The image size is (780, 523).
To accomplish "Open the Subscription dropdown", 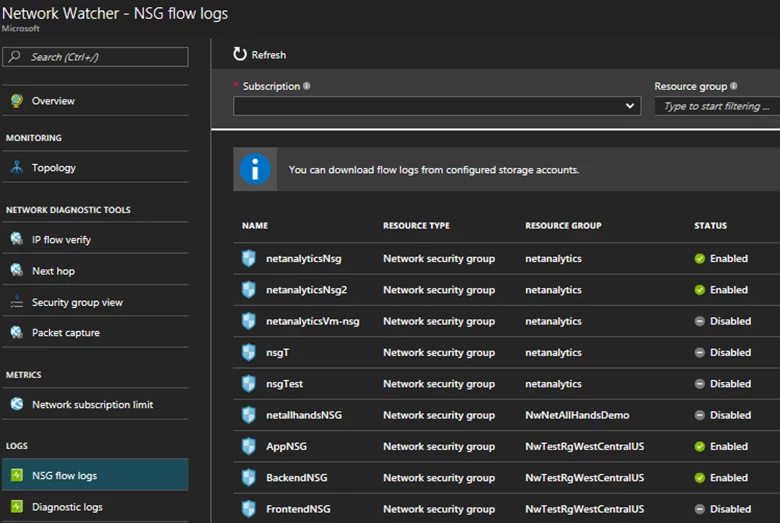I will [437, 106].
